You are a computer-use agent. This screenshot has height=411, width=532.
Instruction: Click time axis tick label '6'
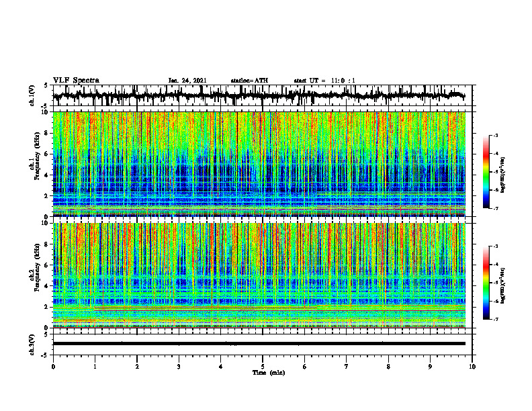(x=305, y=367)
